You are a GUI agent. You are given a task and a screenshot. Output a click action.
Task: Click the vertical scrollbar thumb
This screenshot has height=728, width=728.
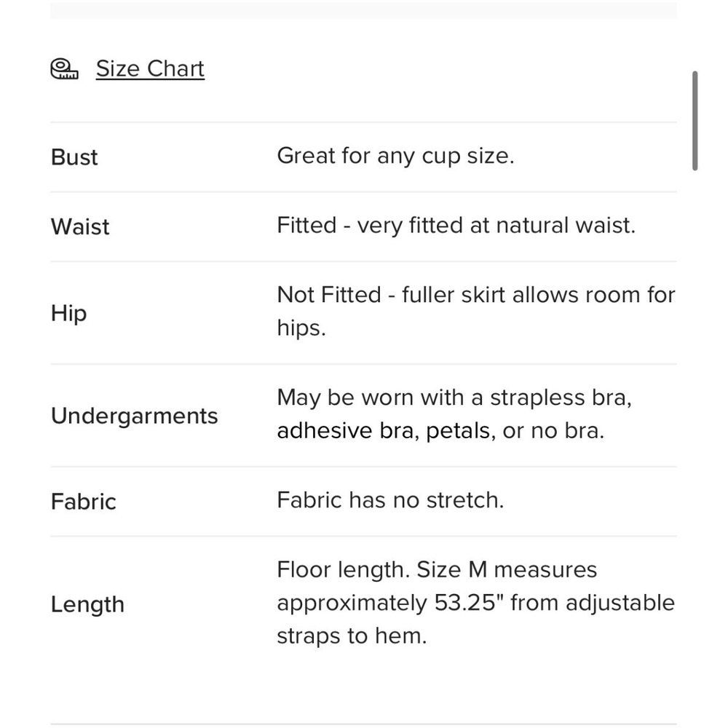[x=695, y=121]
